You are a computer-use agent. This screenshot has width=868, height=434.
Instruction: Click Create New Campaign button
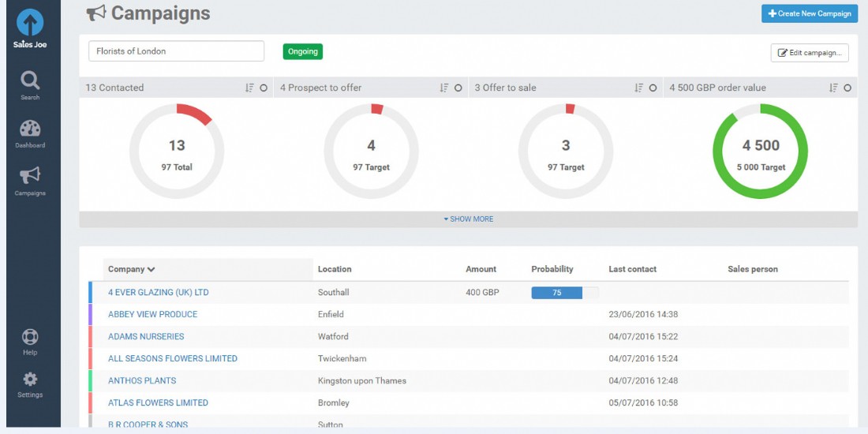point(810,13)
